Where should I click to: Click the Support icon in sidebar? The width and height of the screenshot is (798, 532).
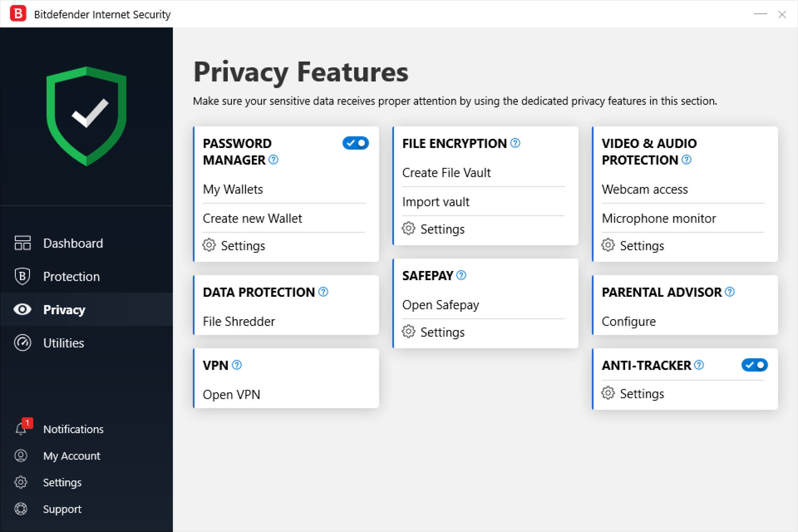click(22, 509)
